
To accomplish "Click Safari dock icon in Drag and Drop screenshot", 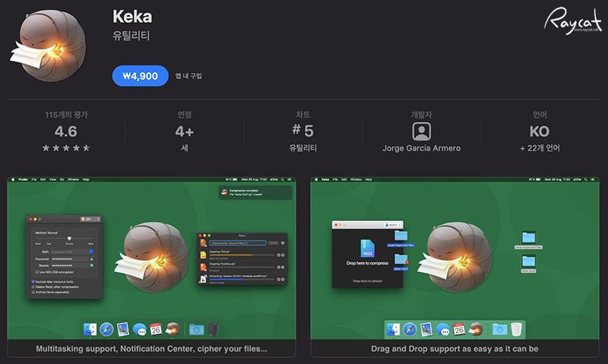I will (x=410, y=330).
